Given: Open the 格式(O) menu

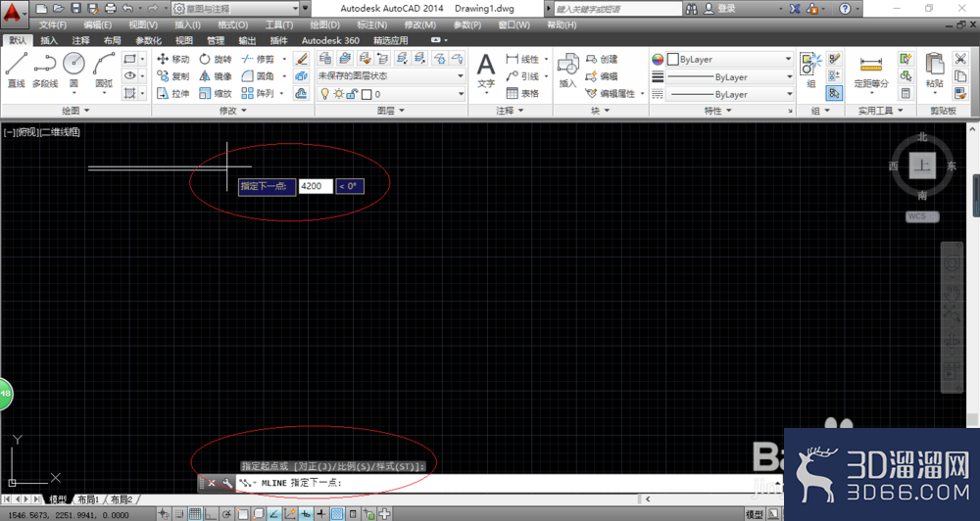Looking at the screenshot, I should point(232,25).
